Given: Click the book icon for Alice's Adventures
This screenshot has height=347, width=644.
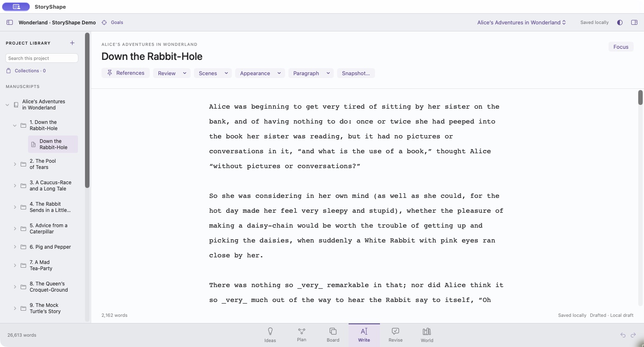Looking at the screenshot, I should (x=16, y=105).
